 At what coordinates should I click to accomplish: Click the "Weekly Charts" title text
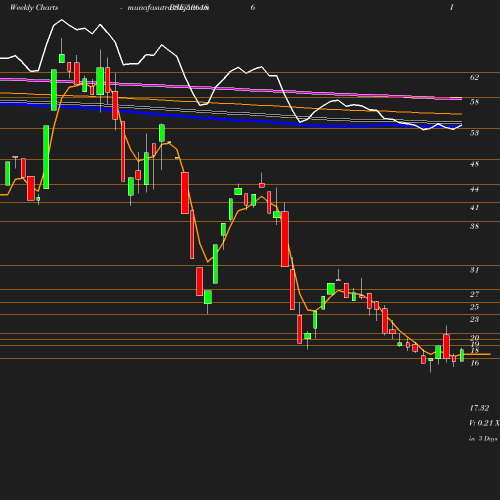pyautogui.click(x=34, y=7)
